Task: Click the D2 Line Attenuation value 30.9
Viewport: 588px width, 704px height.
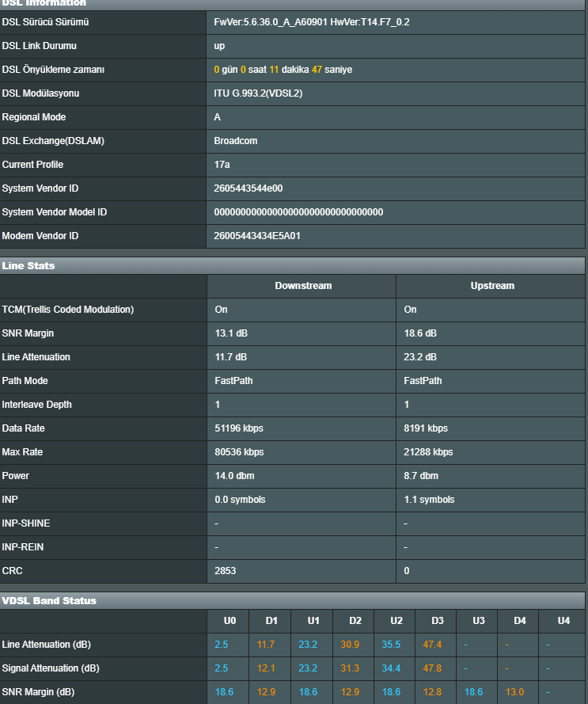Action: (350, 645)
